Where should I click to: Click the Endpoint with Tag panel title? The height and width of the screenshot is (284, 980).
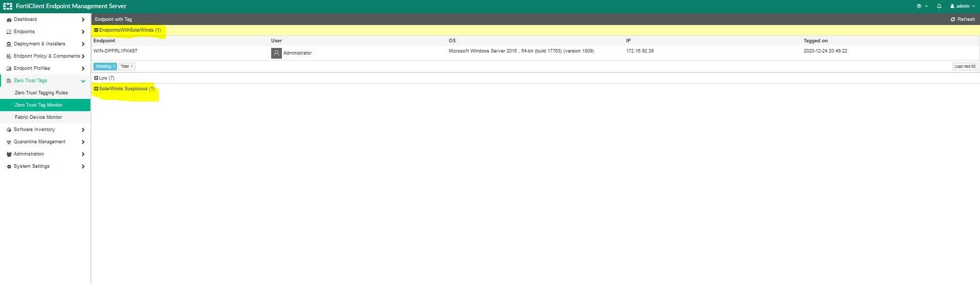pos(113,19)
